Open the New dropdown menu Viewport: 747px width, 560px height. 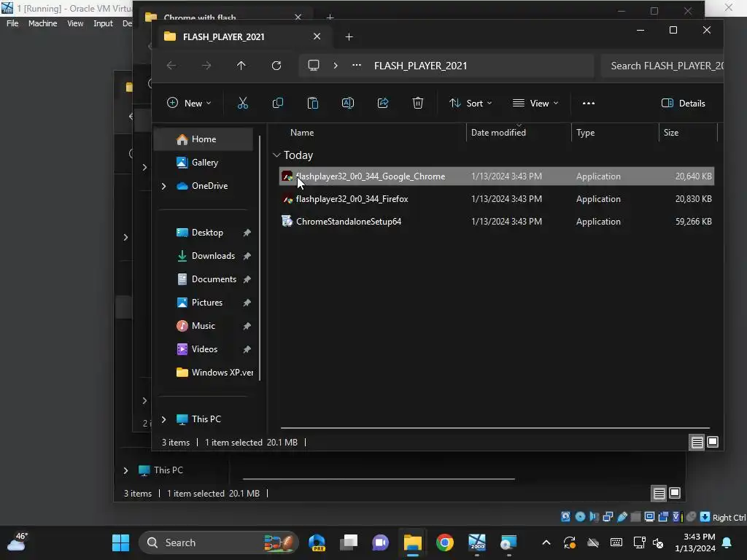point(189,103)
